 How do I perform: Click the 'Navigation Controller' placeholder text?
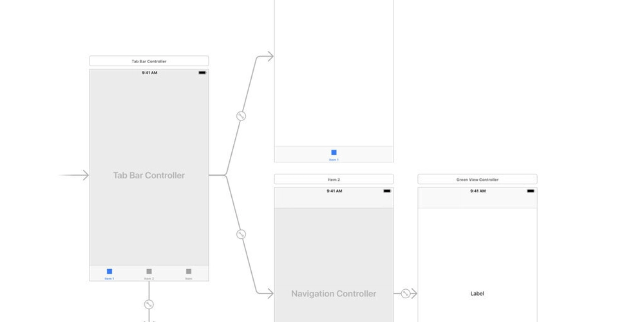click(x=334, y=294)
